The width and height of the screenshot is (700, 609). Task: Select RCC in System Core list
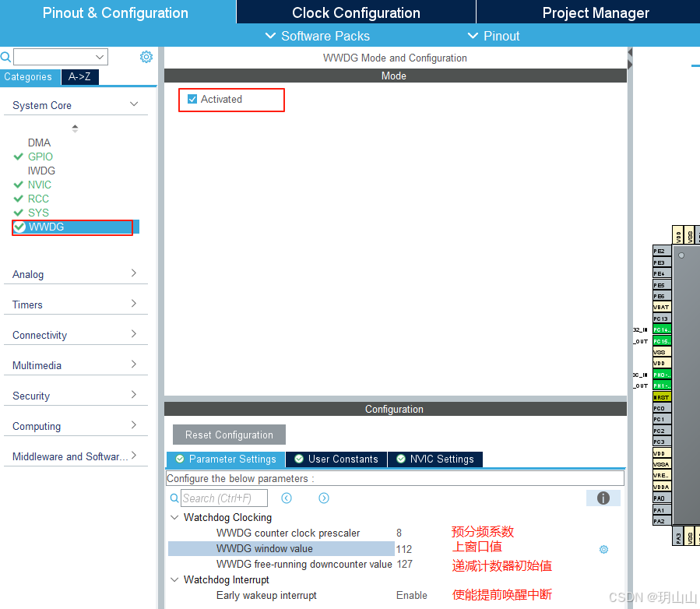coord(38,199)
